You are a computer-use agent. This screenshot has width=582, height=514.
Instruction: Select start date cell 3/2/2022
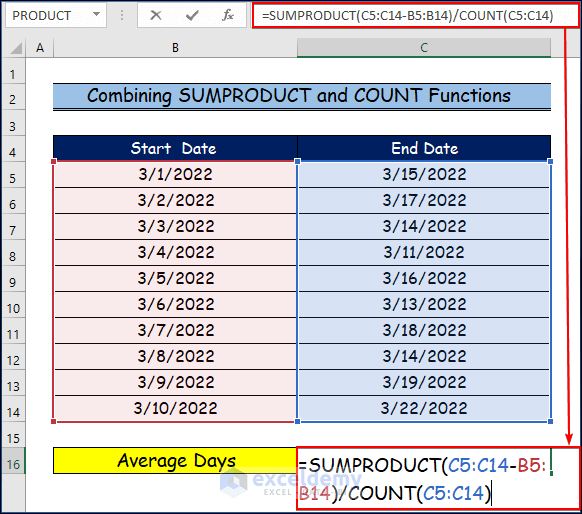[x=175, y=200]
